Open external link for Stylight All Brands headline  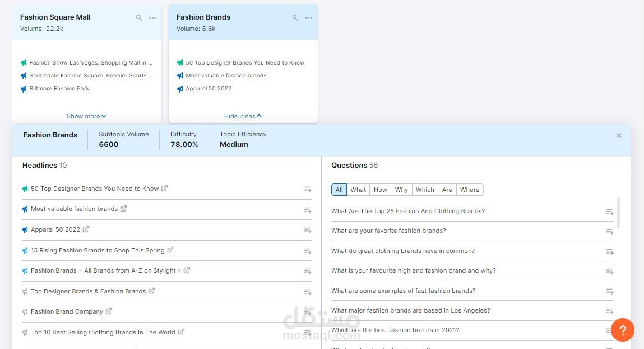tap(187, 270)
